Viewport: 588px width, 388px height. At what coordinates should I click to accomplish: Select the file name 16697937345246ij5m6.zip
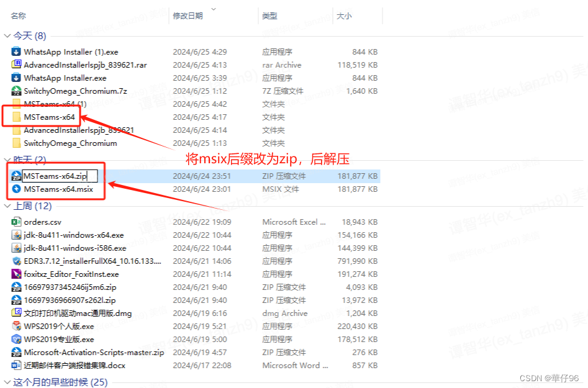(70, 287)
